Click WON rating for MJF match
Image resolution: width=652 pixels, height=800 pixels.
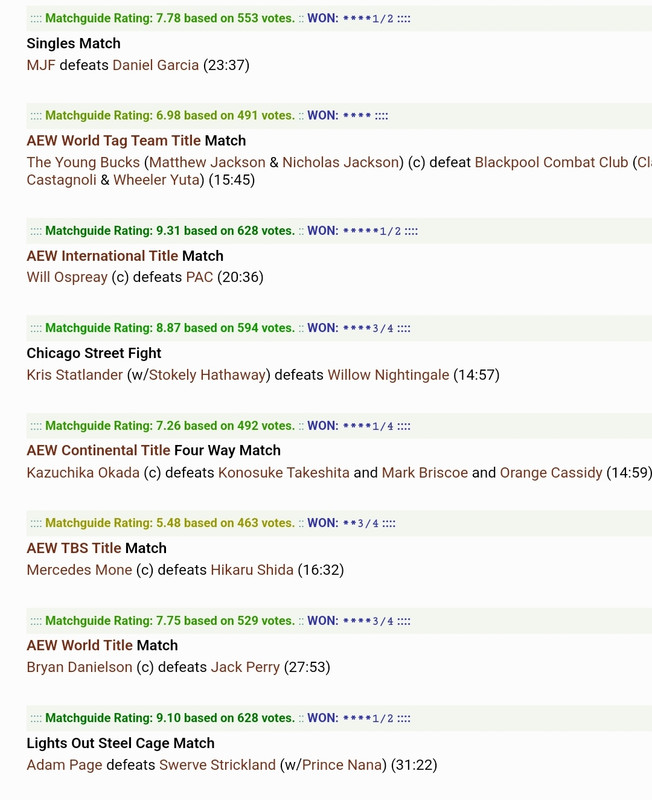pos(350,18)
